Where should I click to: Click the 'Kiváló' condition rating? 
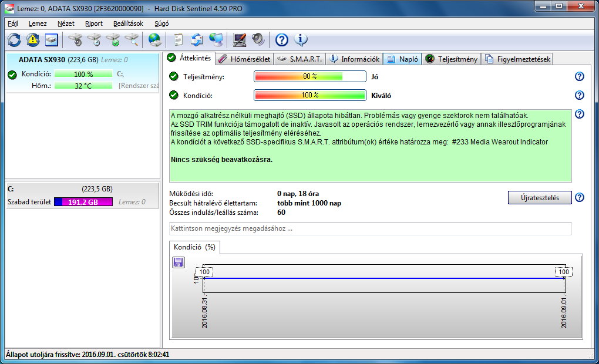pos(381,96)
